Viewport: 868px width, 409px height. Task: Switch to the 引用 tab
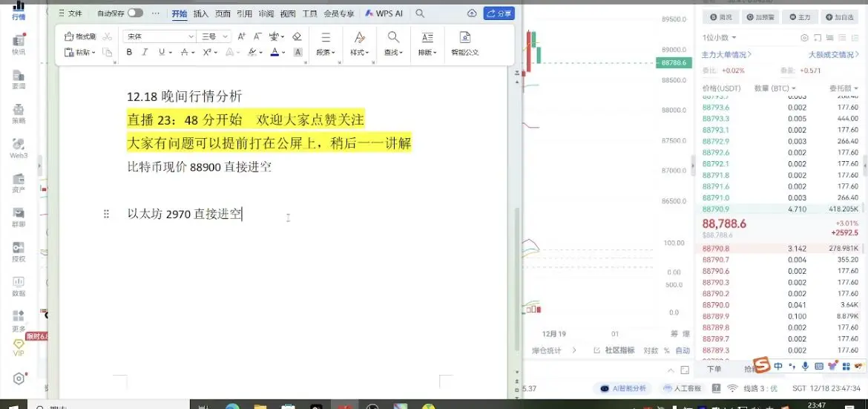point(244,14)
